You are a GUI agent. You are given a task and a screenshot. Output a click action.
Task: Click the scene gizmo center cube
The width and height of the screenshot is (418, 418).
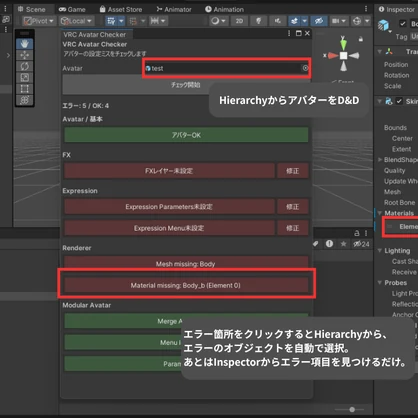coord(343,56)
